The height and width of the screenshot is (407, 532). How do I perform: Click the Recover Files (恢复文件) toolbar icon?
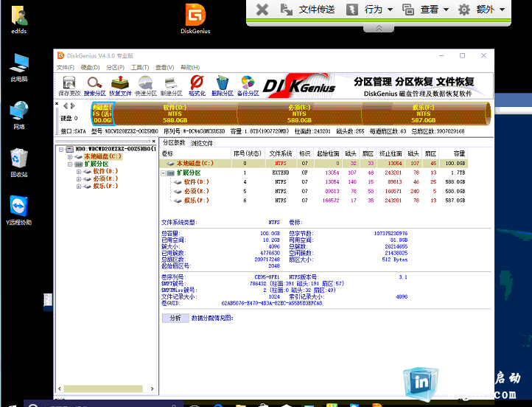click(x=120, y=86)
